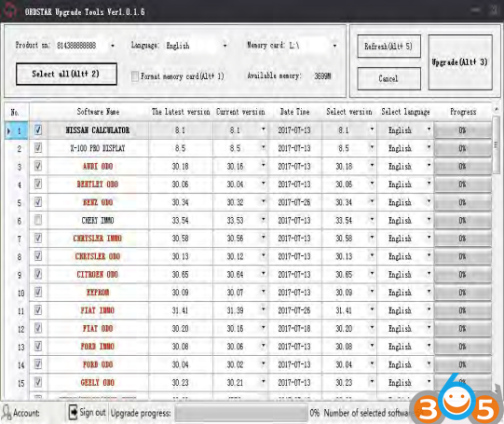Uncheck the GEELY ODO checkbox
Image resolution: width=504 pixels, height=424 pixels.
38,382
